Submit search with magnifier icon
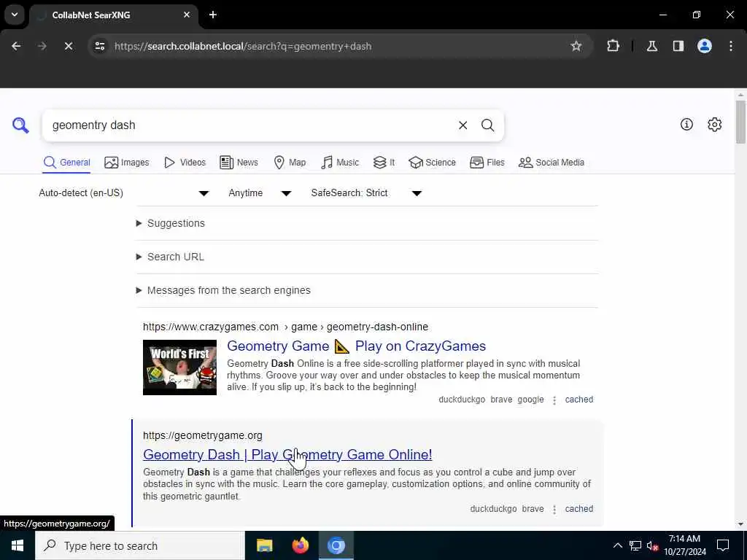 487,125
